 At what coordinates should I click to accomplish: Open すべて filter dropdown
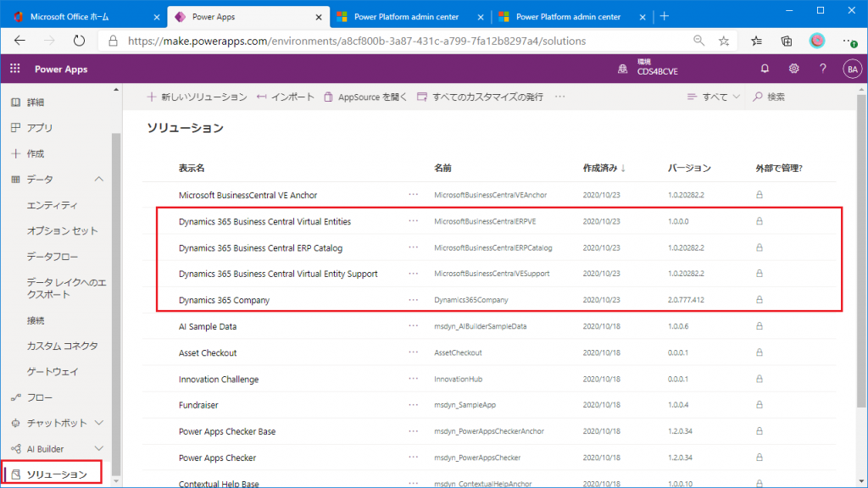point(713,97)
